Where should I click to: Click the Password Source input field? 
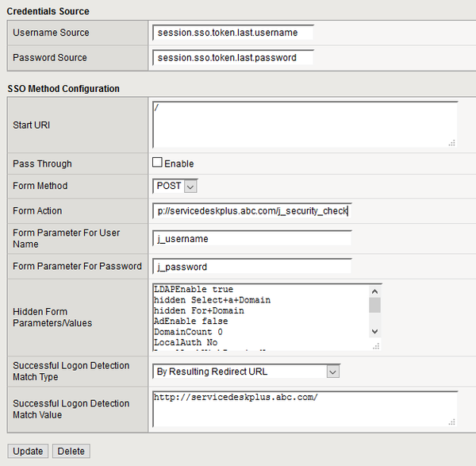click(x=233, y=57)
